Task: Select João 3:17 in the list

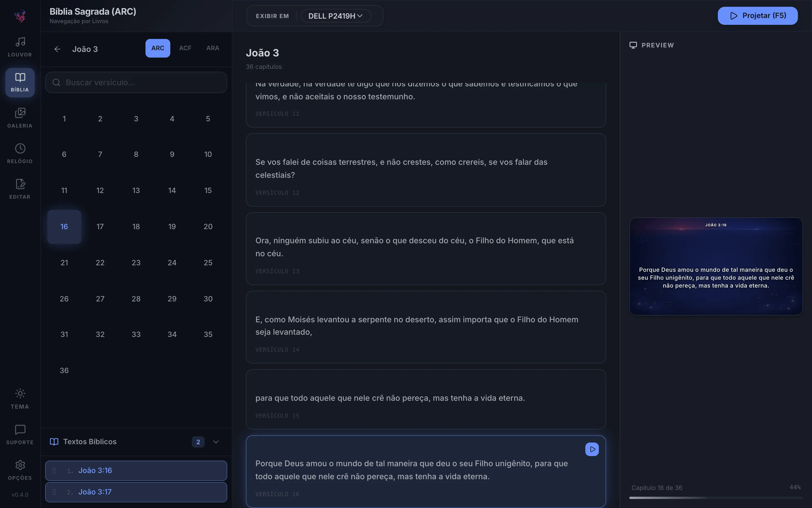Action: point(136,492)
